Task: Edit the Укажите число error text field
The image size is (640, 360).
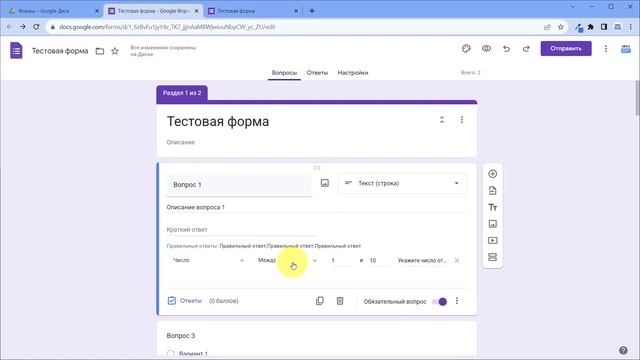Action: (422, 260)
